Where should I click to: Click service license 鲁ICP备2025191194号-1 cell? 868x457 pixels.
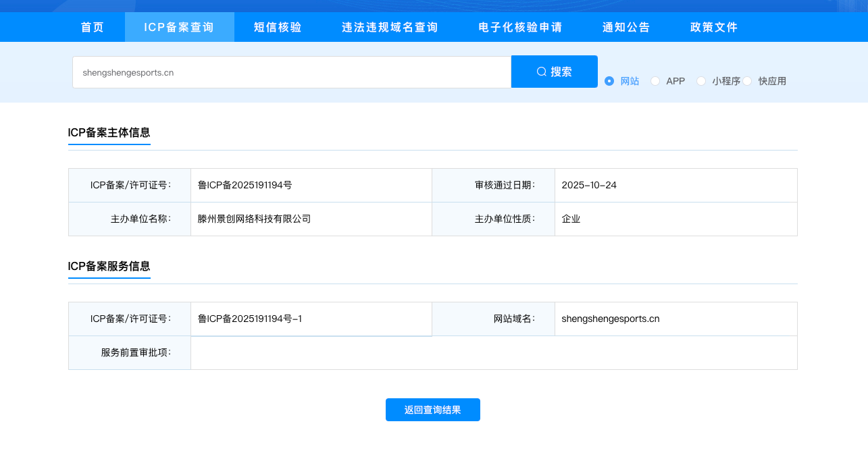pyautogui.click(x=311, y=319)
